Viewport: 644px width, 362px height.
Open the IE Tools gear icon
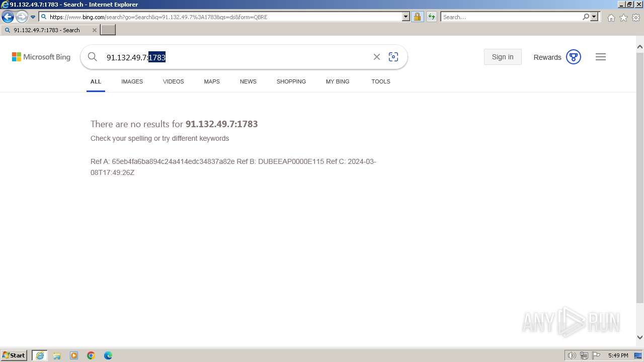coord(636,17)
